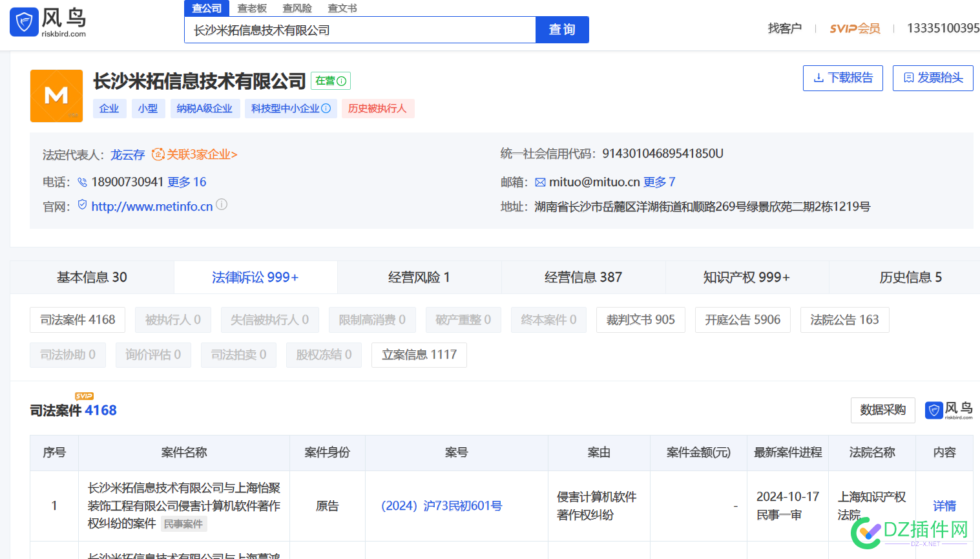Open the orange M company logo
The image size is (980, 559).
pyautogui.click(x=56, y=96)
